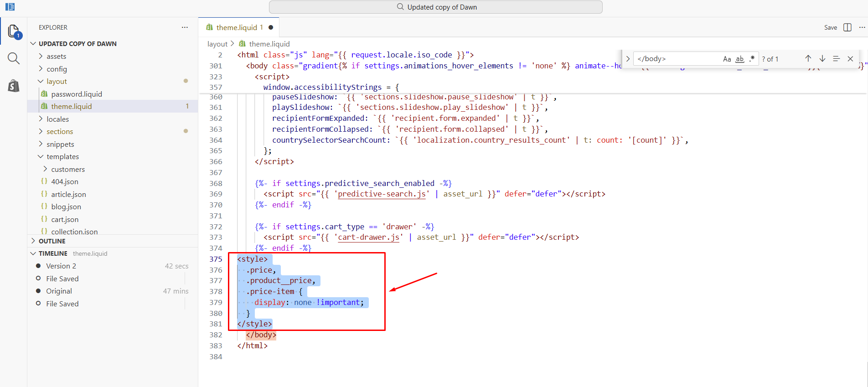The width and height of the screenshot is (868, 387).
Task: Click layout in the breadcrumb
Action: point(217,44)
